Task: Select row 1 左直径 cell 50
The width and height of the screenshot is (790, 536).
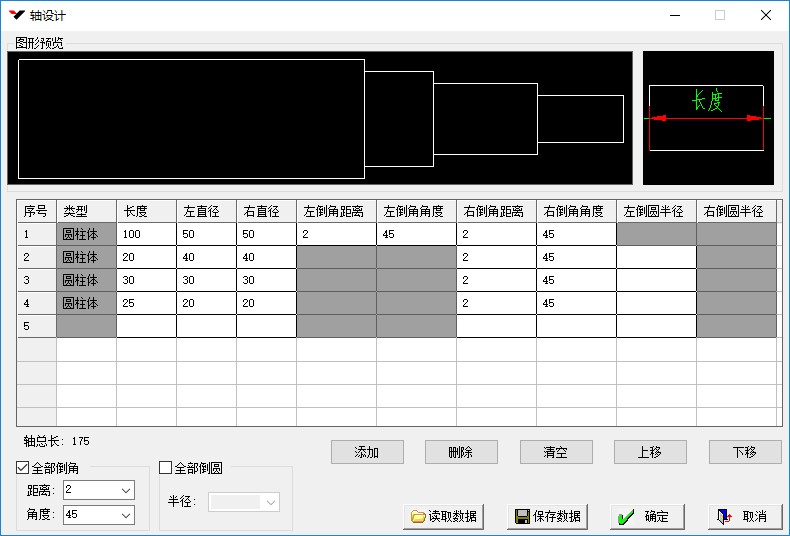Action: pyautogui.click(x=207, y=234)
